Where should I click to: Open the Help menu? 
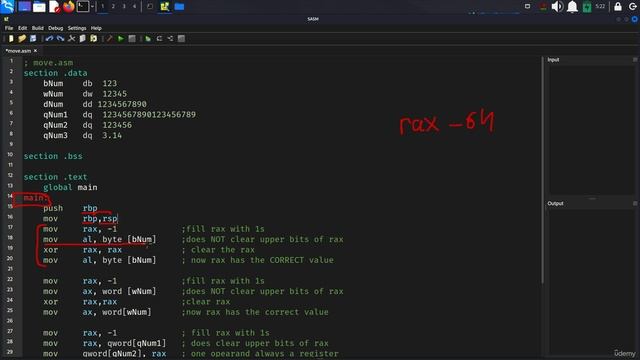96,28
